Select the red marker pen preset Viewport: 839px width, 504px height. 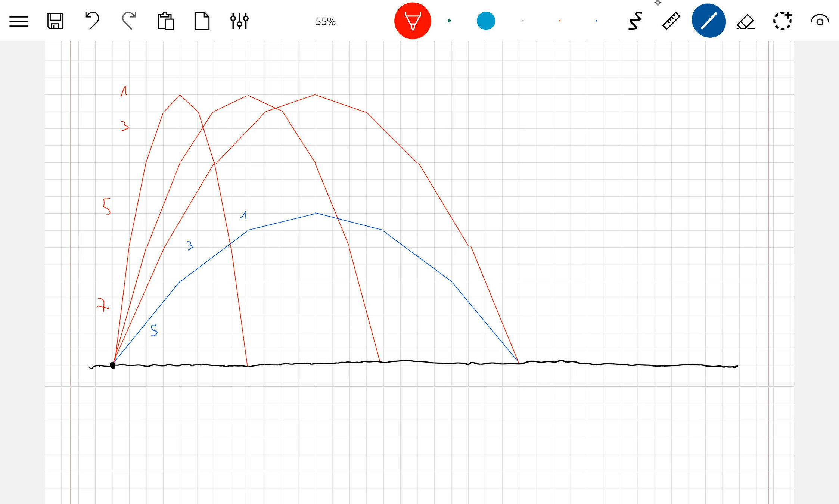click(x=412, y=21)
